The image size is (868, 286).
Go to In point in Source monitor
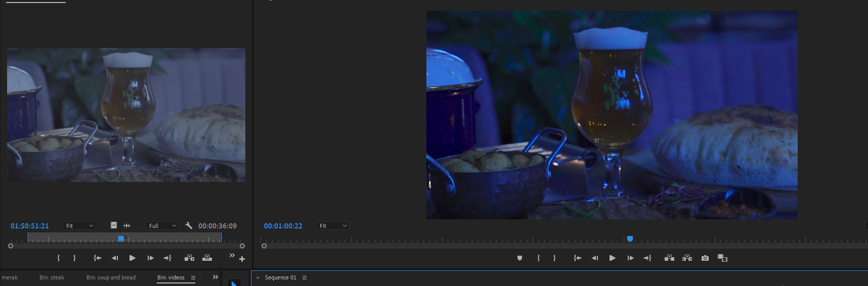(x=98, y=258)
